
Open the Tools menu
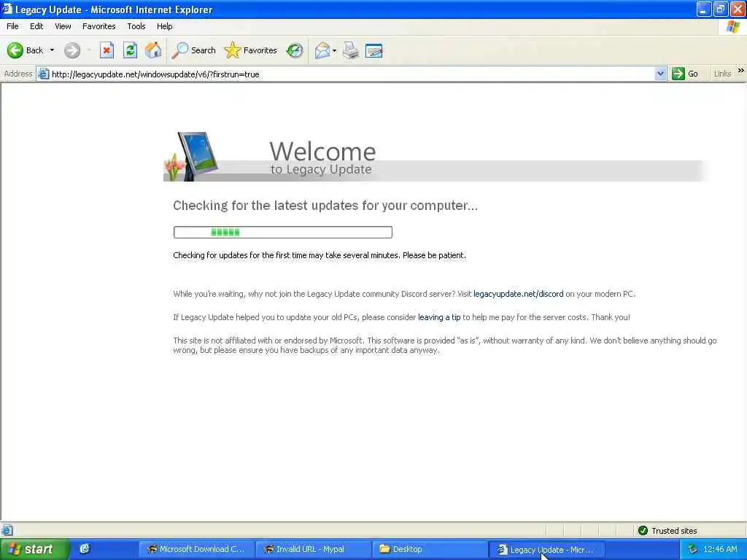136,26
